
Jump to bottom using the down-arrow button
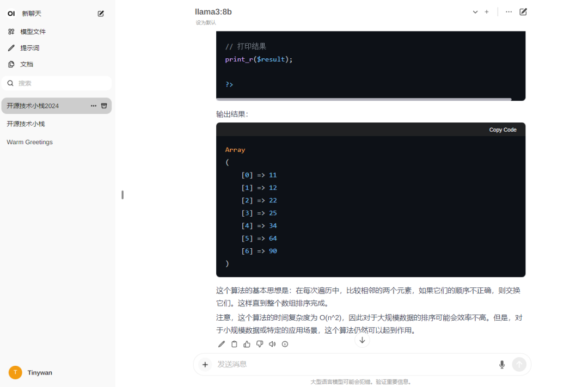coord(362,340)
